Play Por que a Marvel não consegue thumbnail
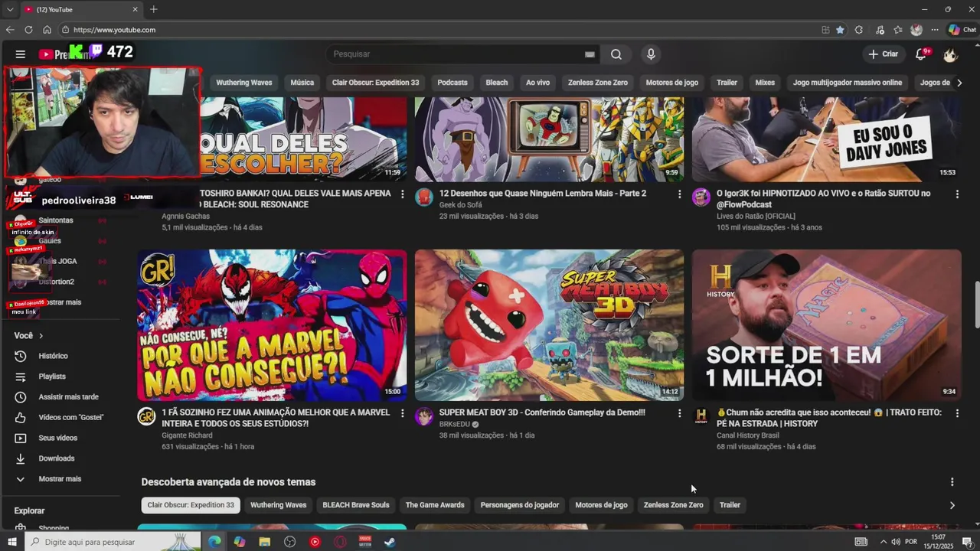Screen dimensions: 980x551 tap(272, 325)
